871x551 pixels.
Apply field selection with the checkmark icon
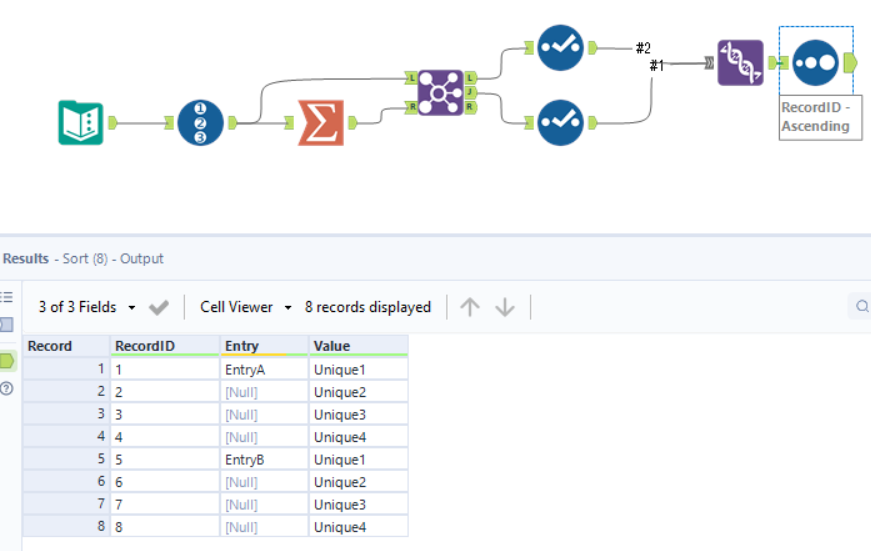(x=159, y=307)
